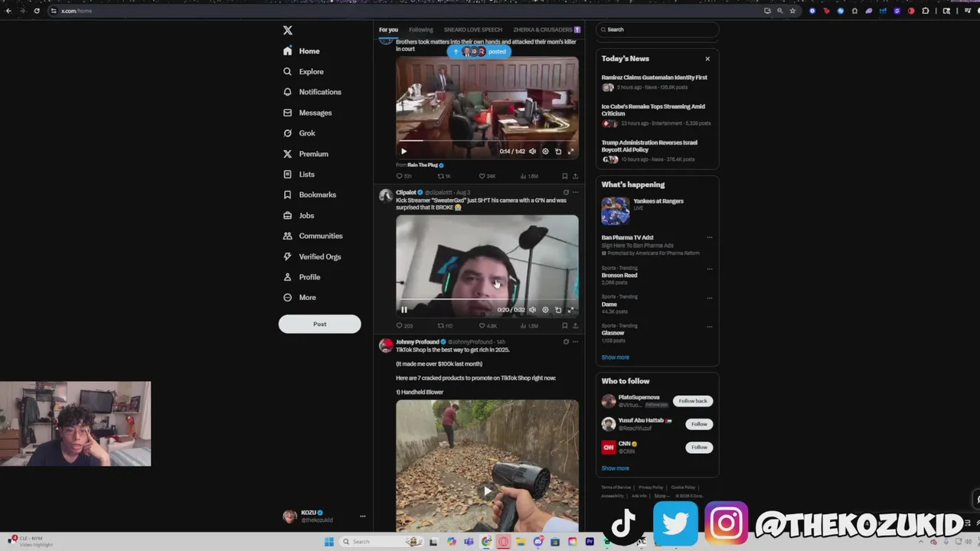Bookmark the Clipalot post
The height and width of the screenshot is (551, 980).
(x=565, y=326)
